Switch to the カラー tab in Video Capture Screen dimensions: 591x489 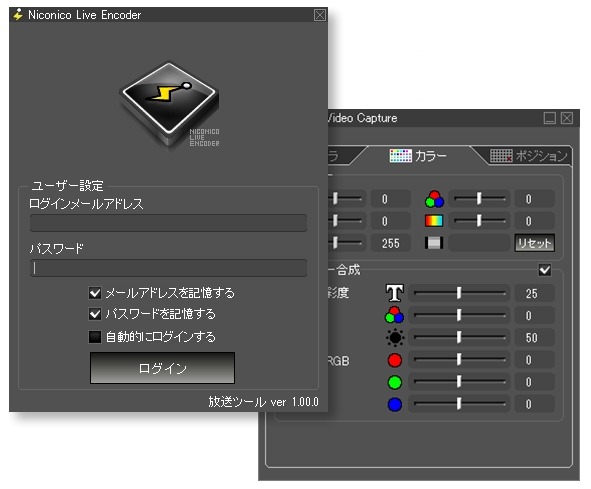[x=418, y=156]
